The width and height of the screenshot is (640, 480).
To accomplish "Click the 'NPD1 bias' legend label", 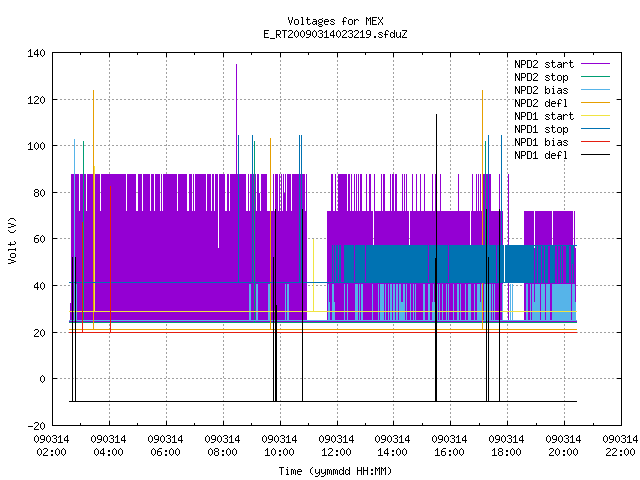I will point(541,142).
